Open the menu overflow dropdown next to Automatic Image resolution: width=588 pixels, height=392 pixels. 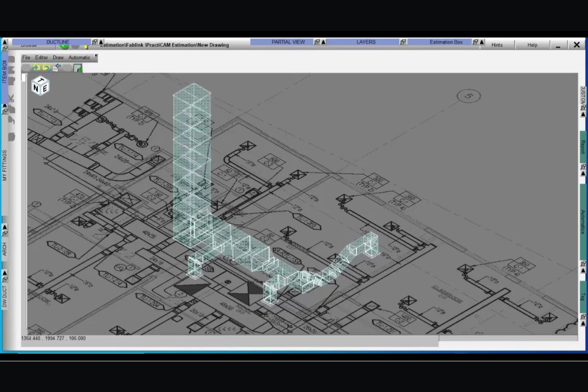(x=96, y=56)
